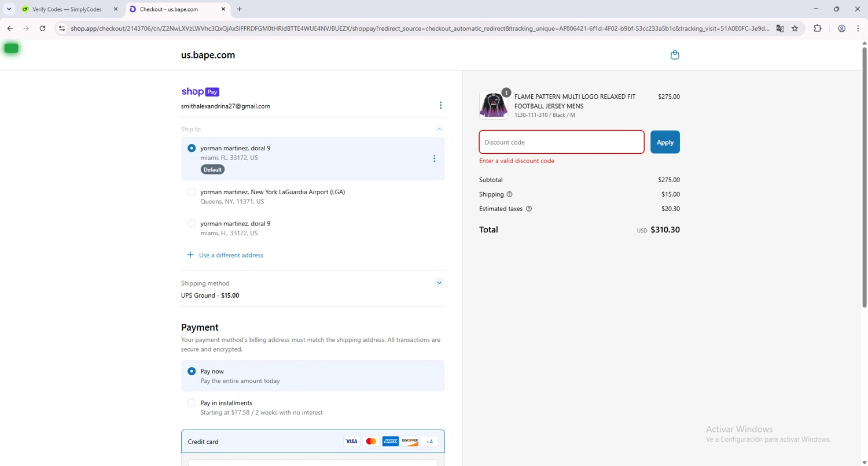Collapse the Ship to section
This screenshot has height=466, width=868.
[439, 130]
